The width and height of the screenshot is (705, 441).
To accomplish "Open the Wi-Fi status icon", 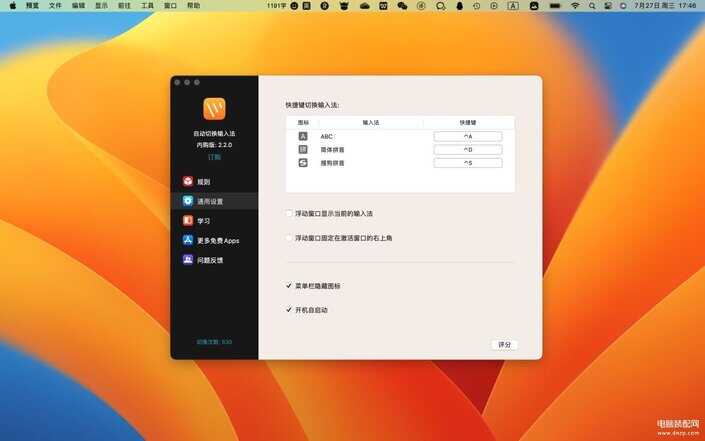I will click(x=575, y=6).
